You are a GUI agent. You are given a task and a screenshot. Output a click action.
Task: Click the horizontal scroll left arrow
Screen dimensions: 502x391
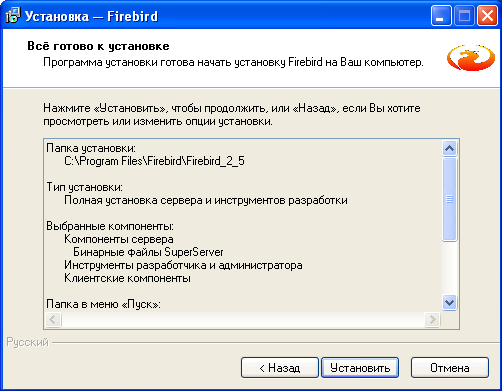[53, 319]
